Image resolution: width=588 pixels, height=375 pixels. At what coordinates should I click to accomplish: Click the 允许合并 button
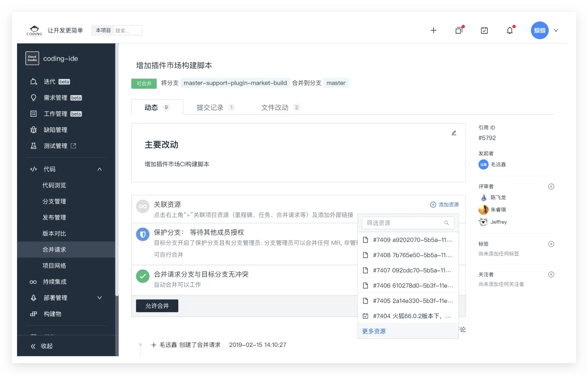point(157,306)
